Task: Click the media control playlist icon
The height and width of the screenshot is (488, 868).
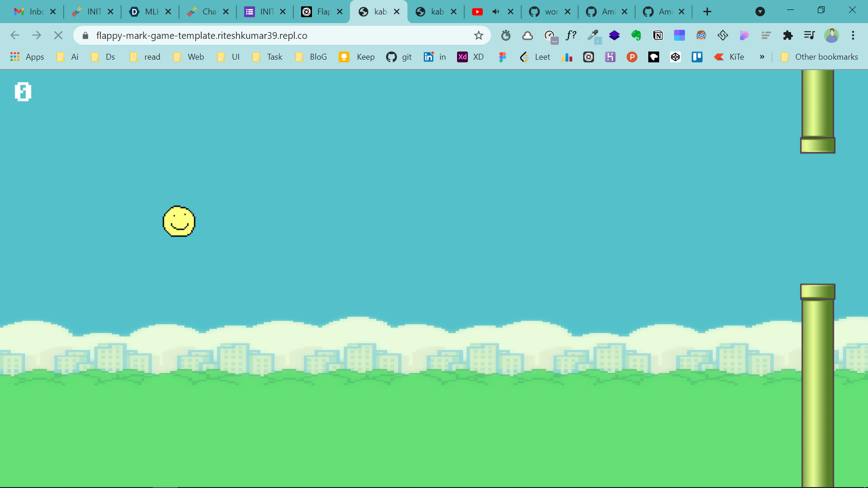Action: tap(809, 35)
